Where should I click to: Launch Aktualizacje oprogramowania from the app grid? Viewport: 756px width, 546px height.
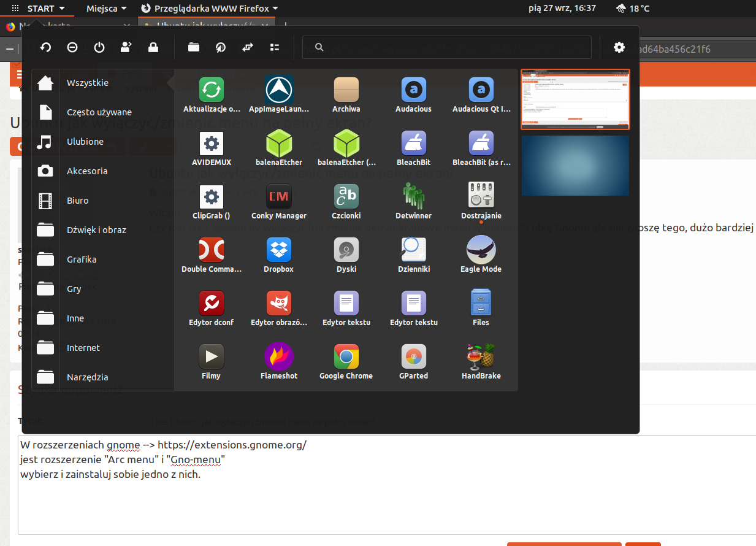coord(212,94)
